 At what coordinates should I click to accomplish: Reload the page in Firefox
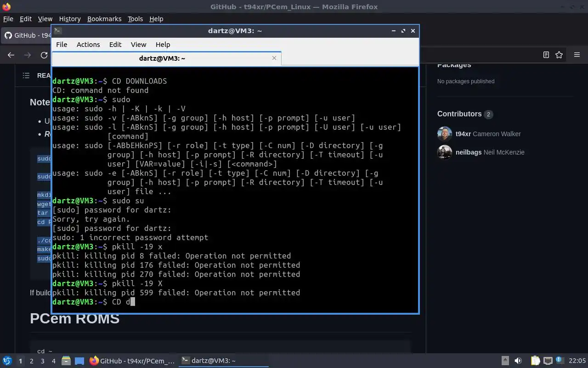tap(44, 55)
